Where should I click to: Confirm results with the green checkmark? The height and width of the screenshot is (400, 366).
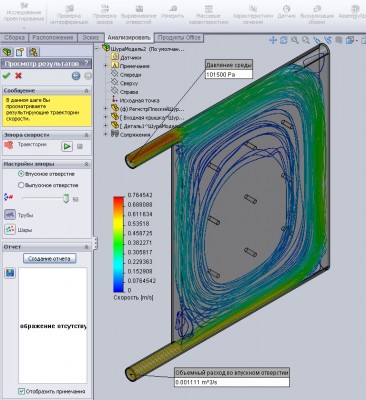6,76
